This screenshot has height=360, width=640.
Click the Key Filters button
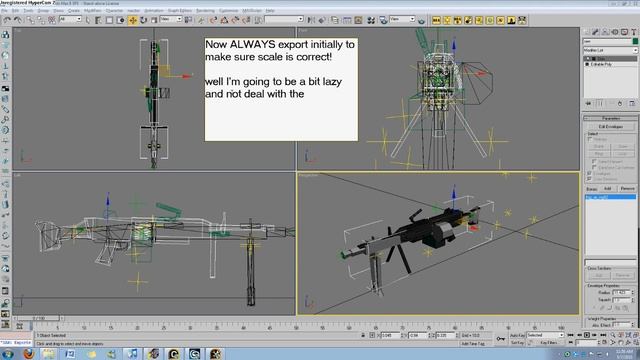(549, 343)
